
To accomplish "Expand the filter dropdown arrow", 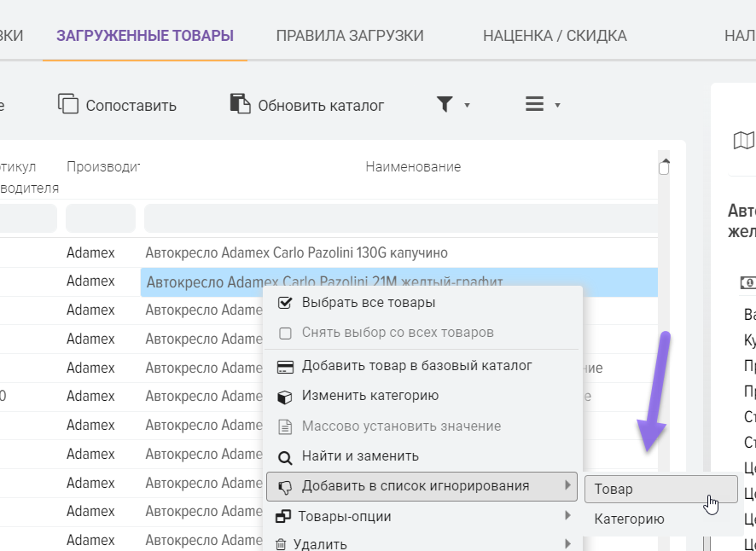I will (x=467, y=106).
